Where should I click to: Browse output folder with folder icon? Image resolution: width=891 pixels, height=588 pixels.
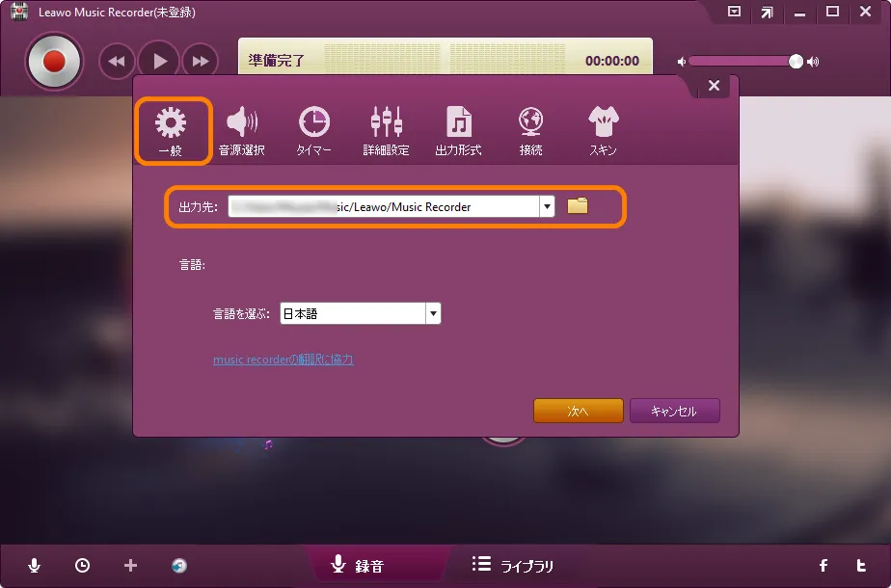578,205
